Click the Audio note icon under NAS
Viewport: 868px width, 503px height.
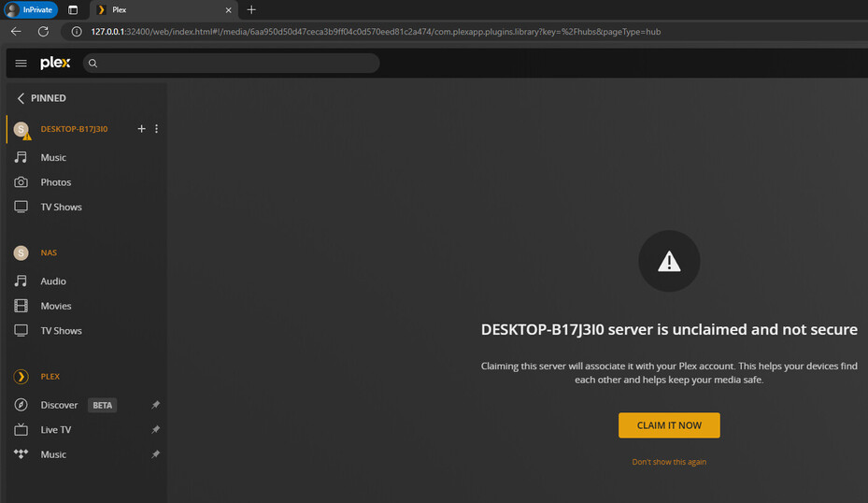[x=21, y=280]
